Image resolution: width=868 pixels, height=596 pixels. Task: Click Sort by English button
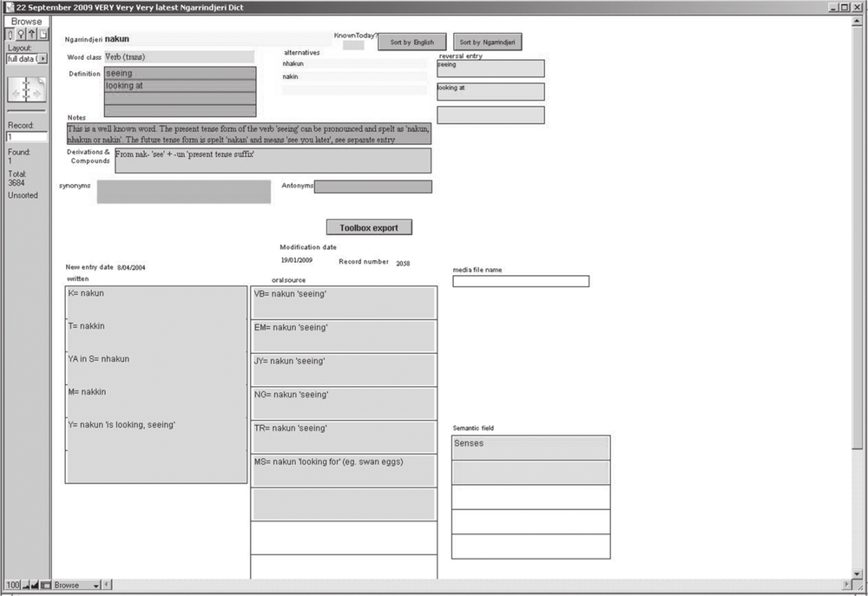411,42
